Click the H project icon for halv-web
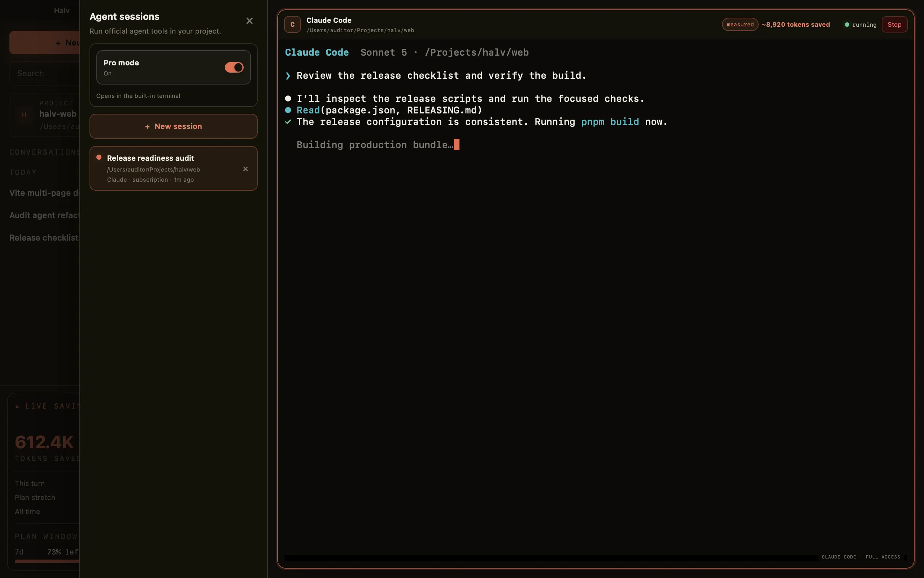Viewport: 924px width, 578px height. click(x=24, y=115)
